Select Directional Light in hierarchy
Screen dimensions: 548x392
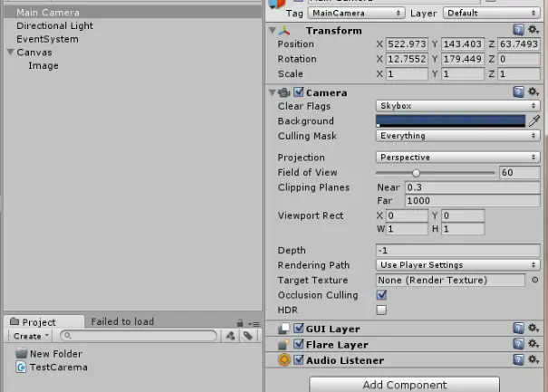click(x=133, y=25)
